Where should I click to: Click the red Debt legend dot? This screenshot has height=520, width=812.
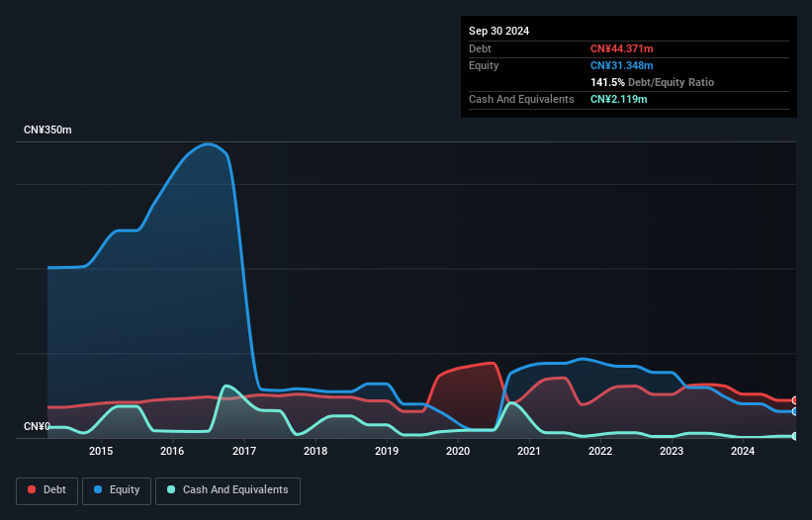coord(32,489)
